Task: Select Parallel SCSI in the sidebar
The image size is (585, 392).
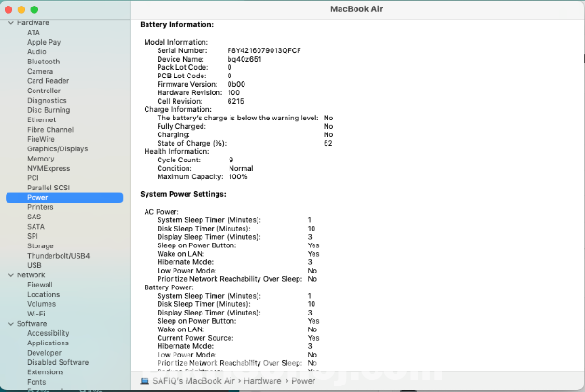Action: (49, 188)
